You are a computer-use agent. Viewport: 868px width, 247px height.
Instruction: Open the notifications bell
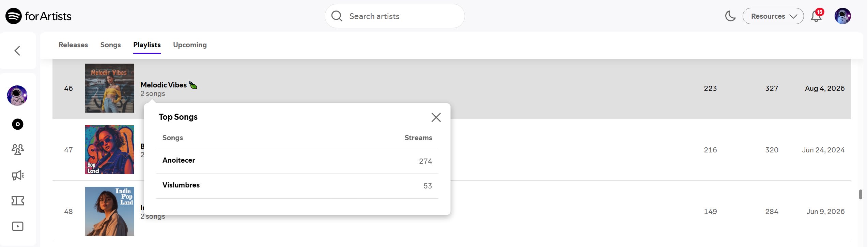click(816, 16)
